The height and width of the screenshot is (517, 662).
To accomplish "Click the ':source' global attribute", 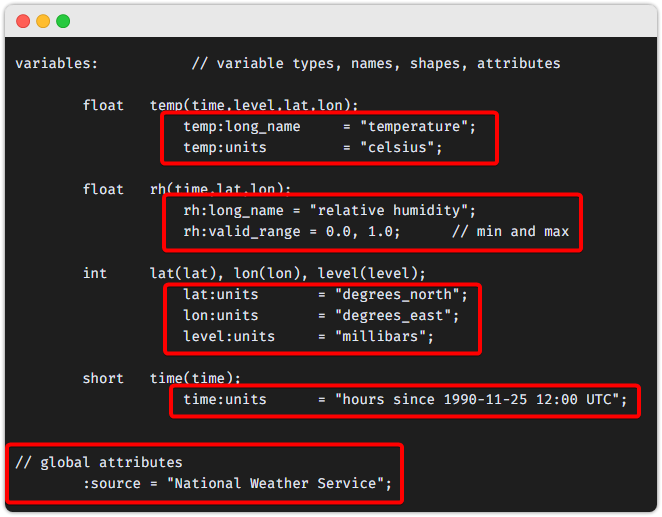I will click(x=111, y=483).
